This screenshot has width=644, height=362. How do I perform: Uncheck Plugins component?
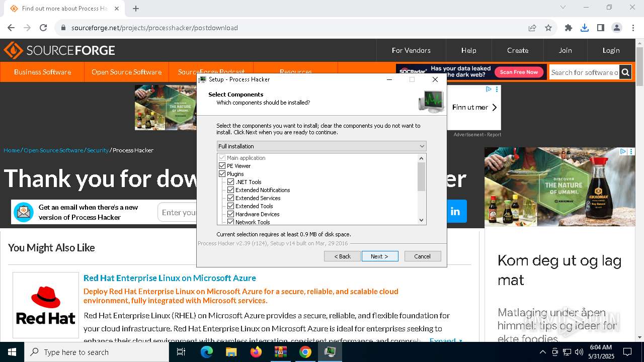[222, 174]
